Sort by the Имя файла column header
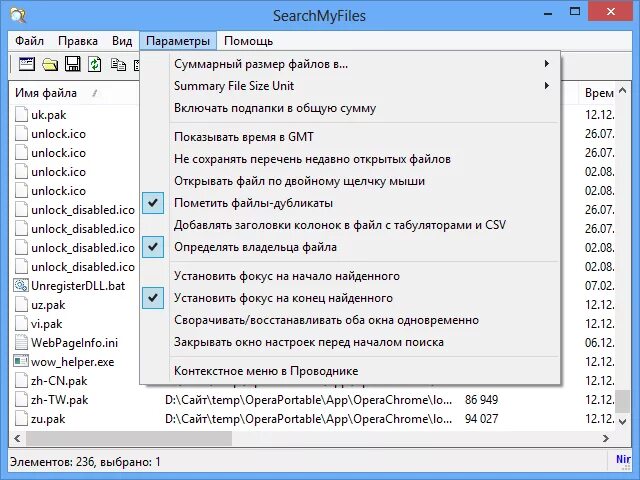Screen dimensions: 640x480 pyautogui.click(x=73, y=93)
